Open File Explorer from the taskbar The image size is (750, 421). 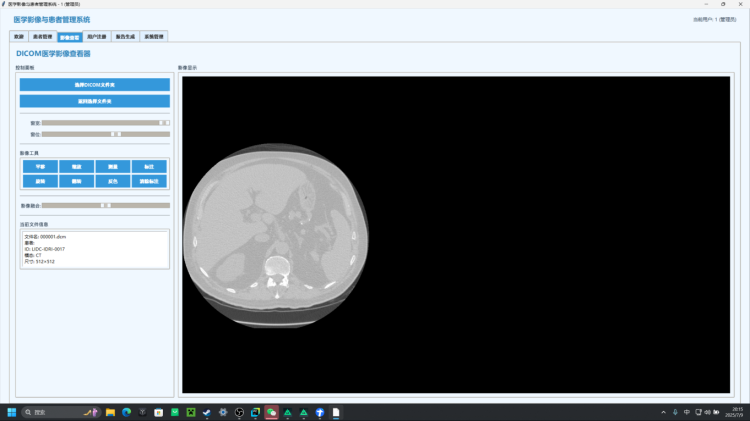[x=111, y=412]
